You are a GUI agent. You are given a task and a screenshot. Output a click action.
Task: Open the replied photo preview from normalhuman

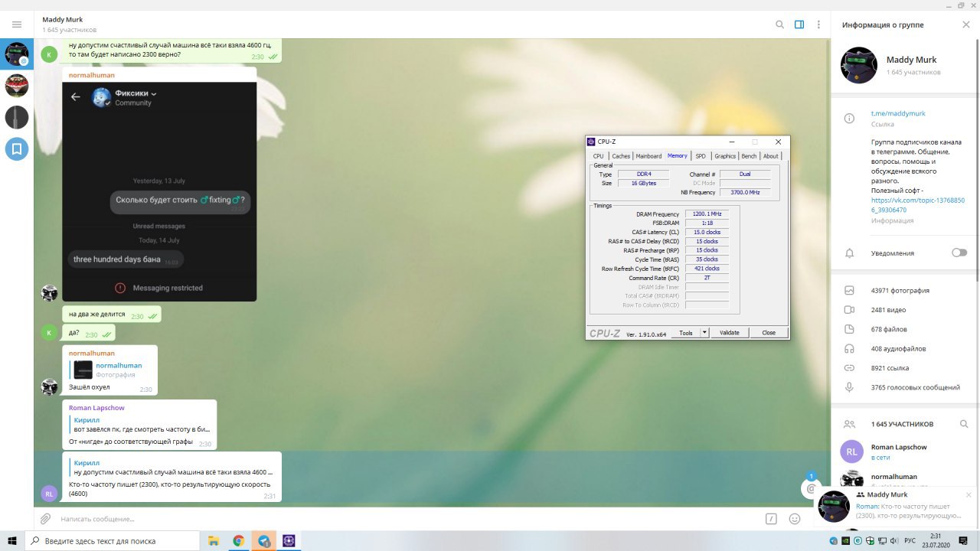tap(83, 370)
